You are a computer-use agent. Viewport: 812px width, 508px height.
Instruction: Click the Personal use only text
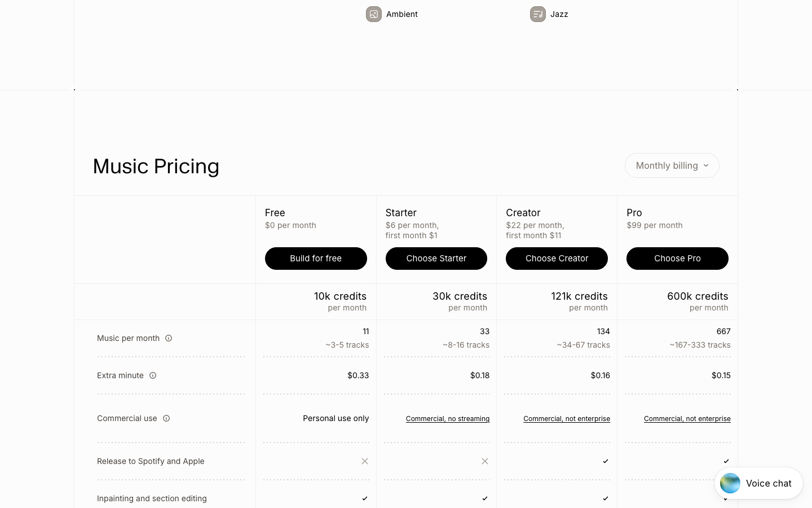pos(336,418)
